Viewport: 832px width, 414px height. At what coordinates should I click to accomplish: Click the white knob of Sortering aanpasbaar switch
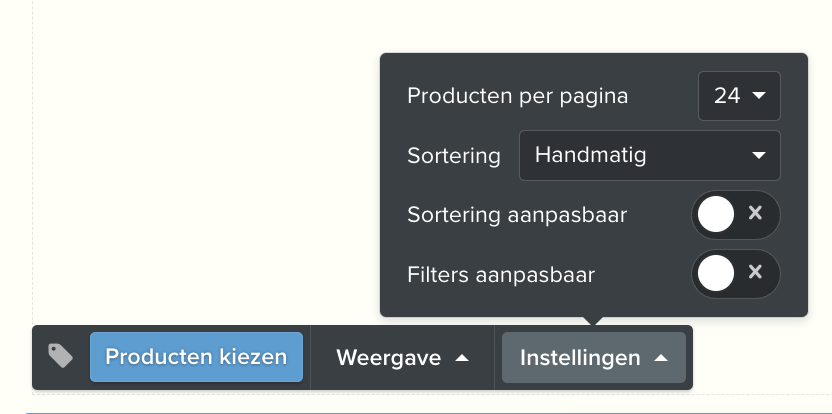click(716, 214)
